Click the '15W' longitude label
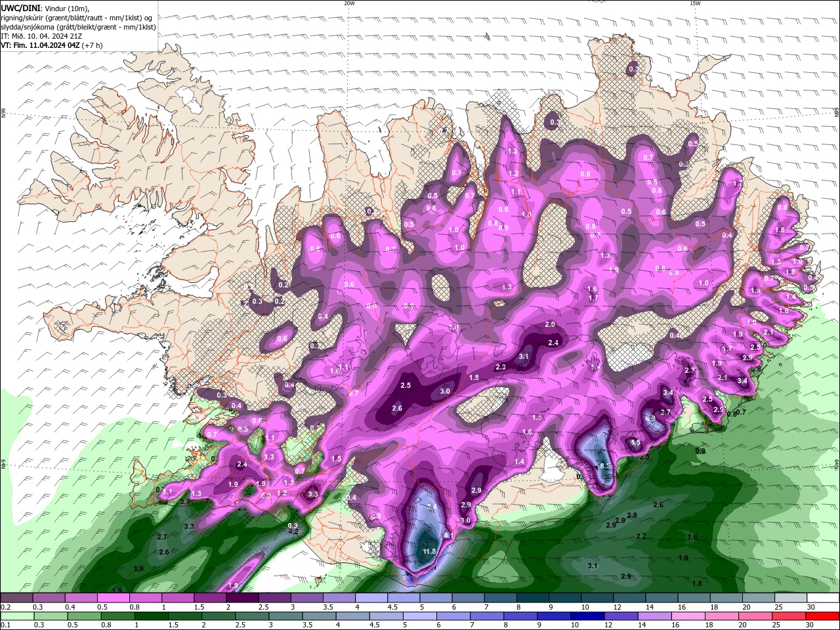The height and width of the screenshot is (630, 840). click(x=695, y=3)
